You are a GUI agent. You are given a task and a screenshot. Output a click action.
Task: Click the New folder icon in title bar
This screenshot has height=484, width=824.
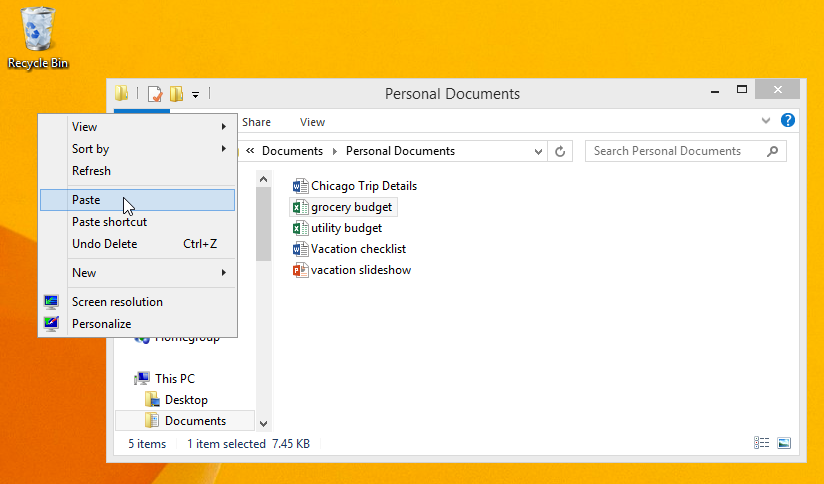(176, 94)
